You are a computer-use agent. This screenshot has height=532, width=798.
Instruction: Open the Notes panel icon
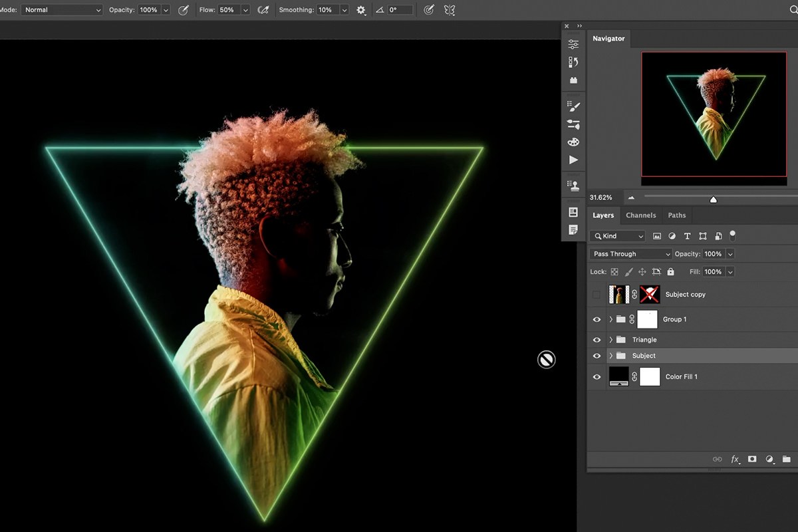pyautogui.click(x=573, y=229)
